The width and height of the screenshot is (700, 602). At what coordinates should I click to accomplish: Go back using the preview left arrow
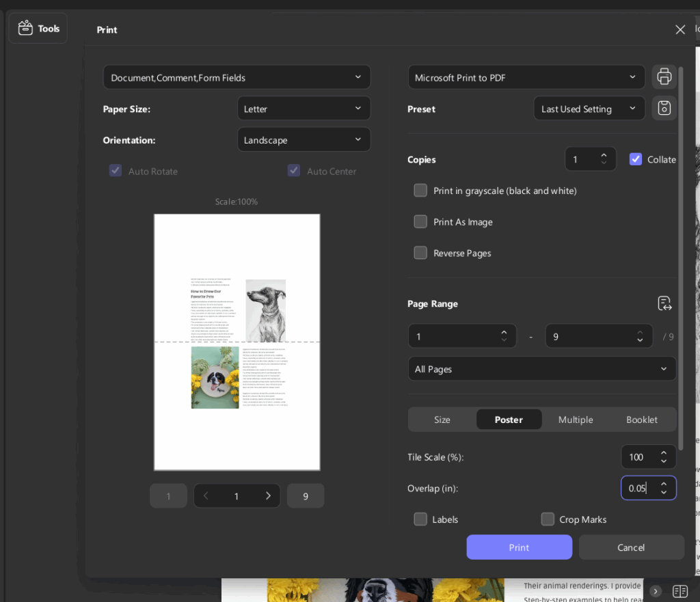tap(206, 495)
